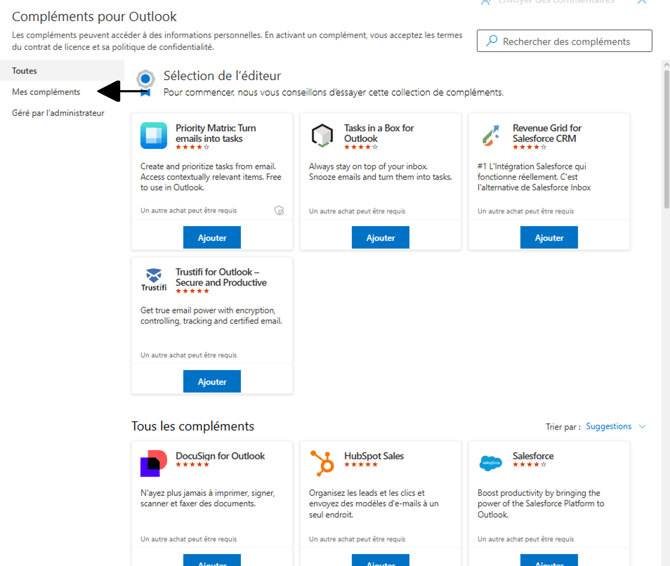Image resolution: width=670 pixels, height=566 pixels.
Task: Click the Trustifi logo icon
Action: (153, 279)
